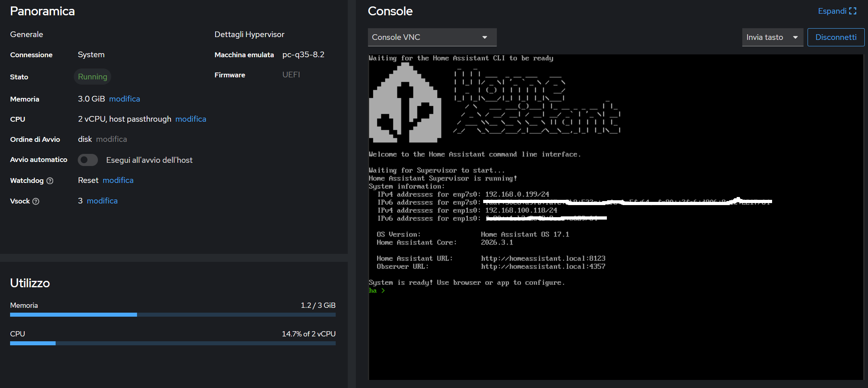Image resolution: width=868 pixels, height=388 pixels.
Task: Click the Espandi fullscreen expand icon
Action: pyautogui.click(x=853, y=11)
